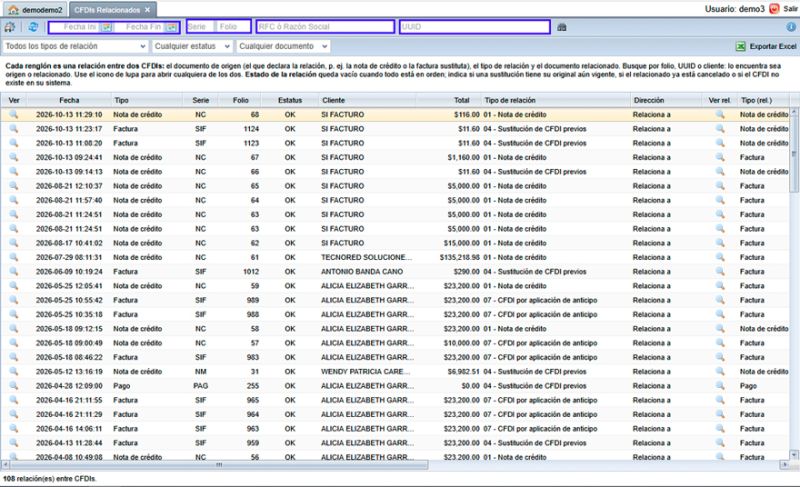
Task: Open origin document of folio 1123 row
Action: tap(14, 143)
